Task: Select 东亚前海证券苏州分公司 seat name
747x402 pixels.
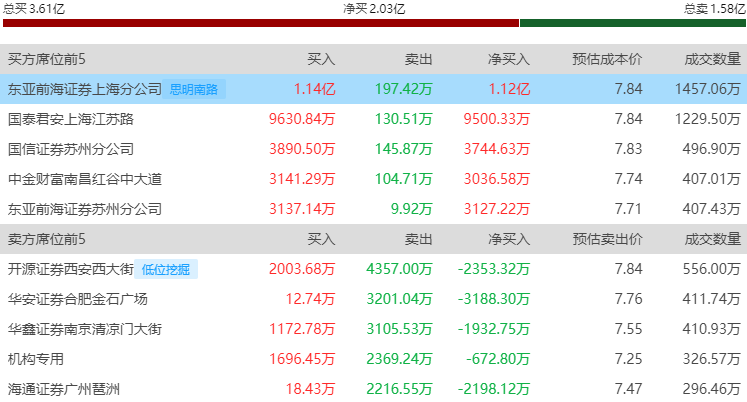Action: pyautogui.click(x=85, y=209)
